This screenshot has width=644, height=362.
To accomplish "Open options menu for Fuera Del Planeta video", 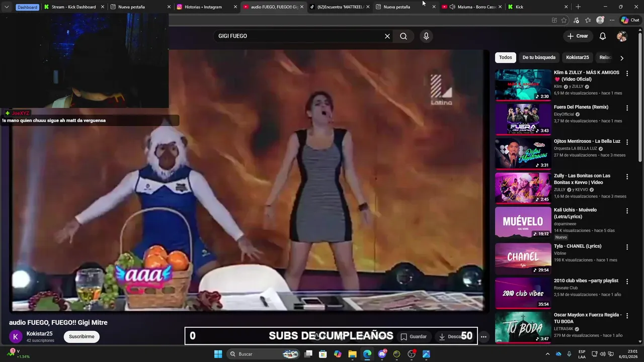I will click(x=627, y=108).
